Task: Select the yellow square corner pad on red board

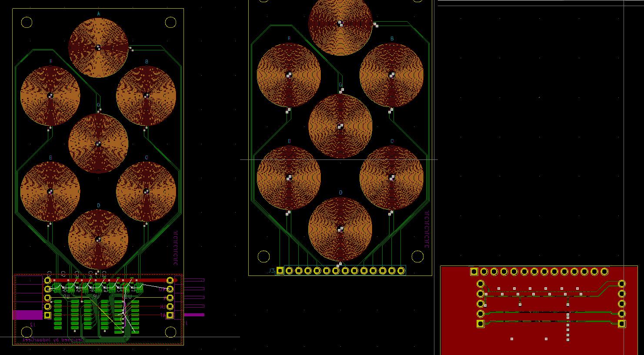Action: [474, 272]
